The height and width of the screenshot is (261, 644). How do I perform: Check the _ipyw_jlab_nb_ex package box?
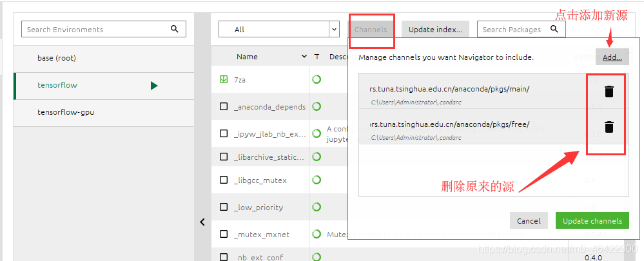(224, 133)
